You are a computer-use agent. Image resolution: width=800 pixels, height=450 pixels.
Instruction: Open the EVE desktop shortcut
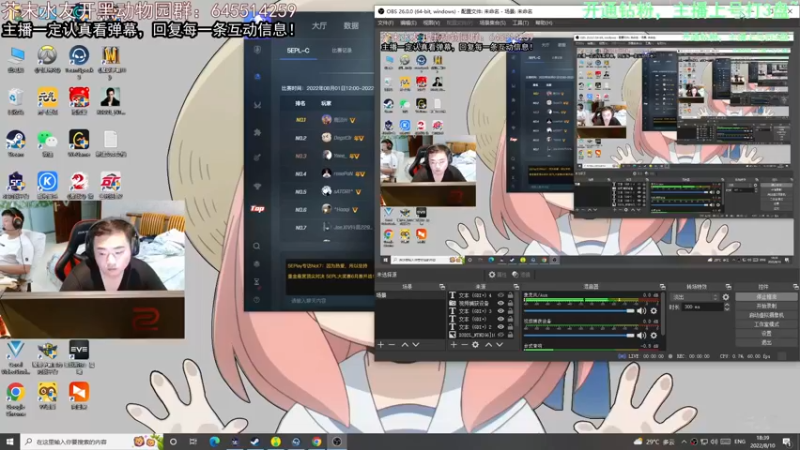point(79,357)
